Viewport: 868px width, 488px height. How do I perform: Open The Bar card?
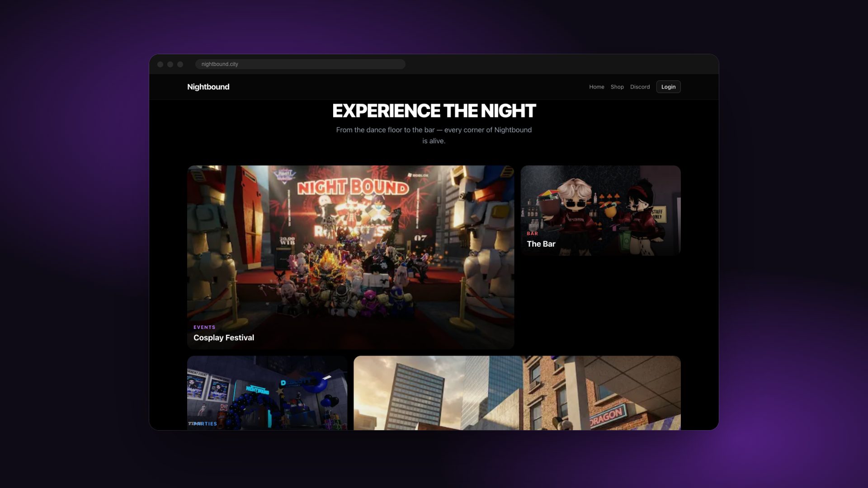[600, 211]
